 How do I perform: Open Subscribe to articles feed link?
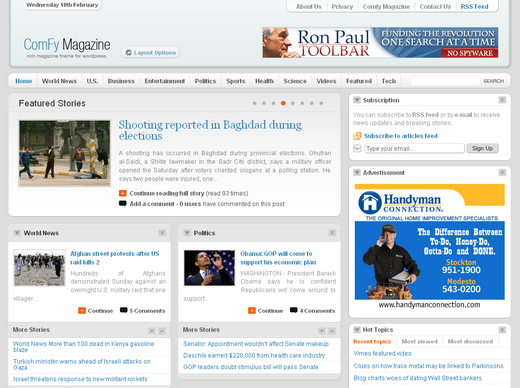click(x=401, y=136)
